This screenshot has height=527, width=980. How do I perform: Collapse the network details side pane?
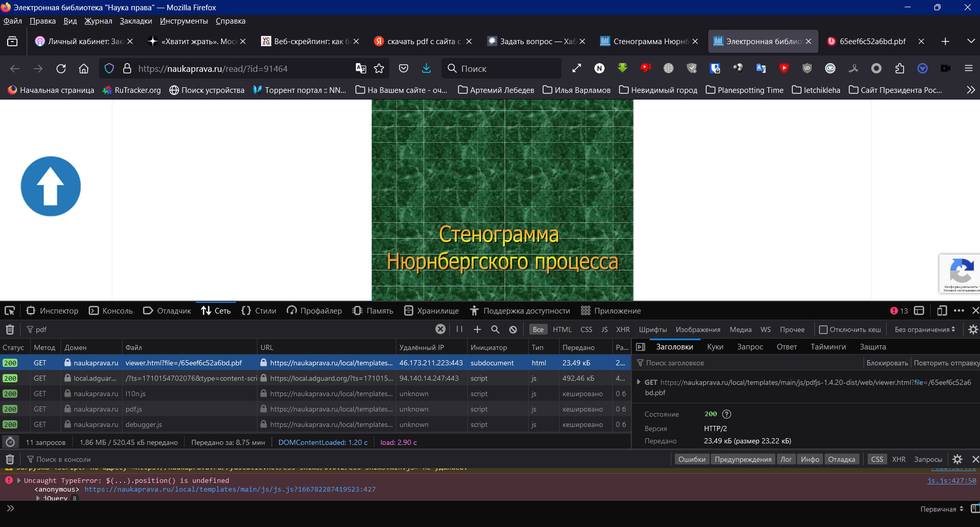pos(641,347)
